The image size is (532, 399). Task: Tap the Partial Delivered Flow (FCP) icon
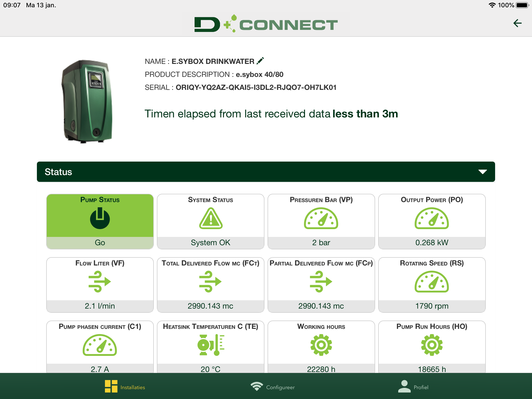pyautogui.click(x=321, y=282)
